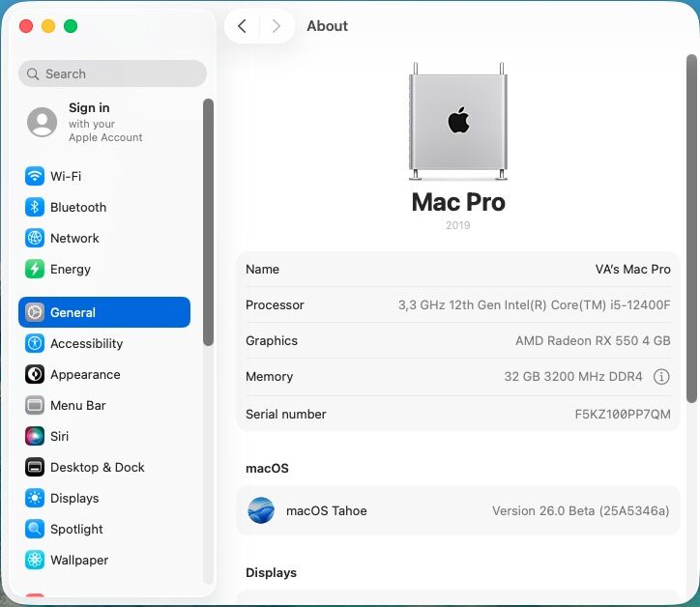Click the Memory row label
The height and width of the screenshot is (607, 700).
click(269, 377)
